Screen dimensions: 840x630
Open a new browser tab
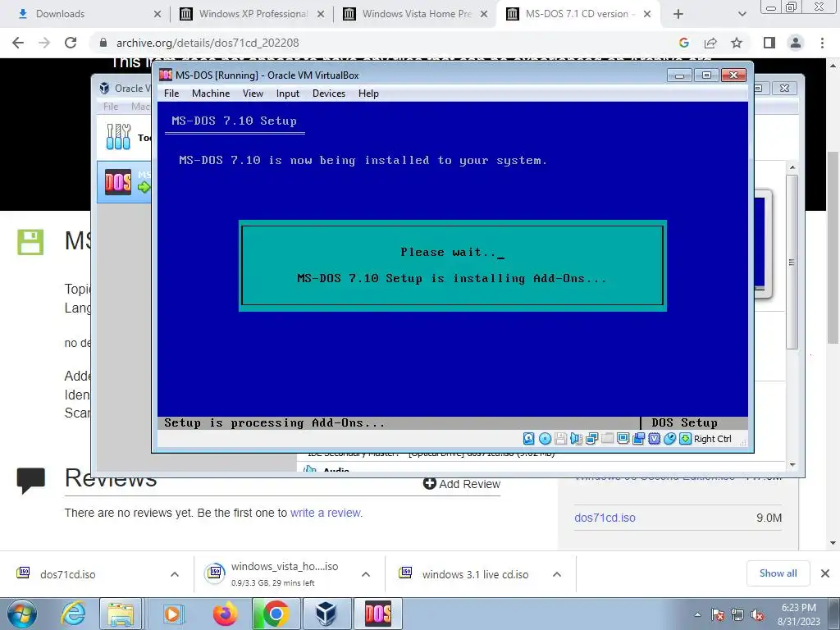(x=678, y=14)
